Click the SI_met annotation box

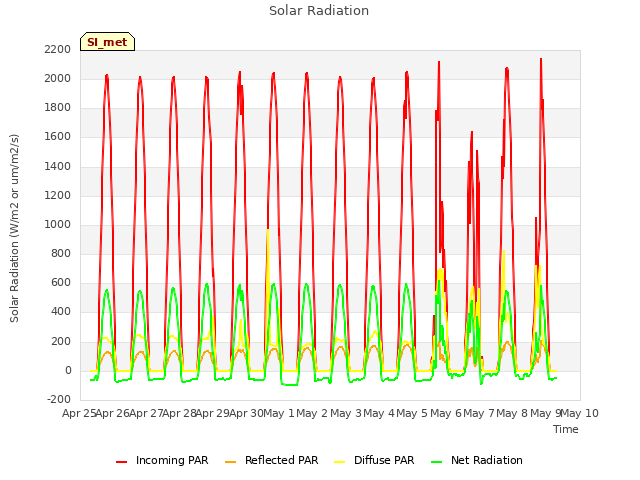[x=107, y=42]
